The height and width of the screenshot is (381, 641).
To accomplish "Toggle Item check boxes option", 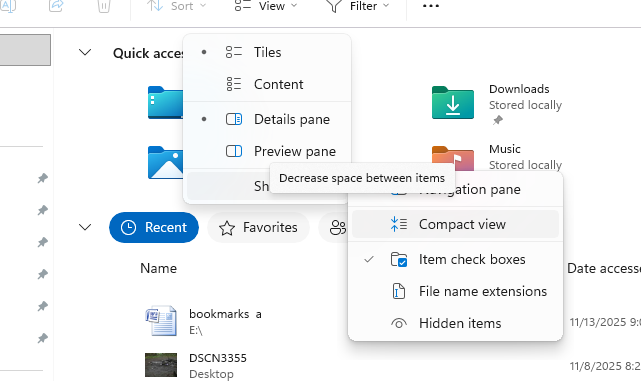I will [455, 259].
